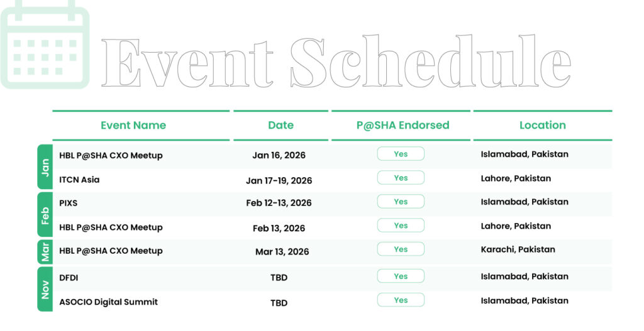
Task: Select the Feb month tab
Action: coord(45,214)
